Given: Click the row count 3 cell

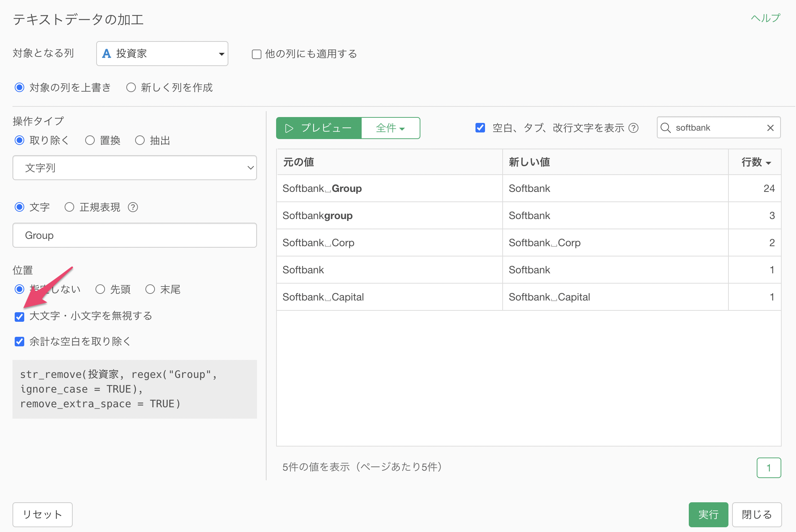Looking at the screenshot, I should coord(755,215).
